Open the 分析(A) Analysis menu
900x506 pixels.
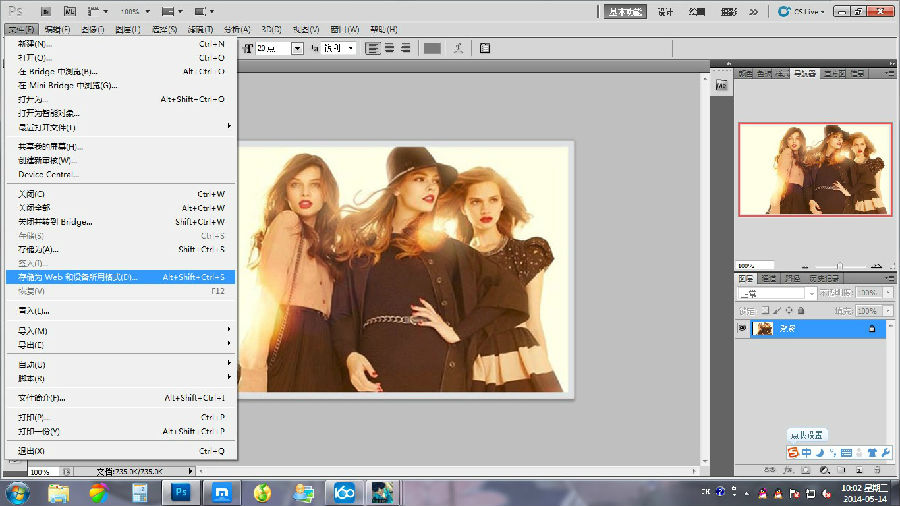click(237, 29)
